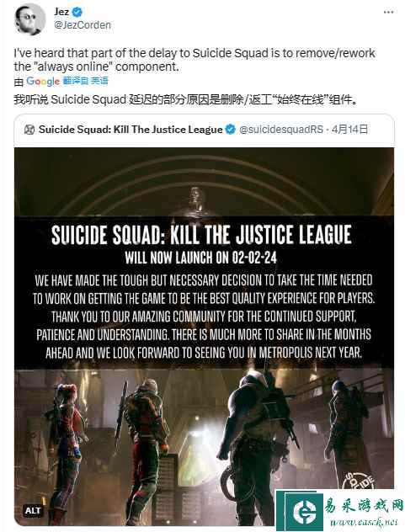Click the quoted tweet's verified checkmark badge

[x=231, y=130]
